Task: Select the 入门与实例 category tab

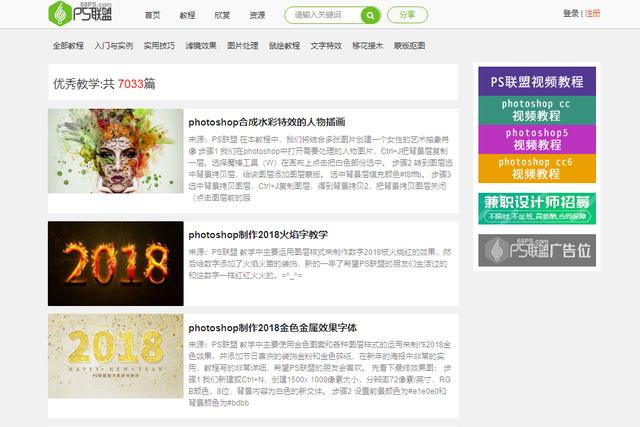Action: pyautogui.click(x=114, y=46)
